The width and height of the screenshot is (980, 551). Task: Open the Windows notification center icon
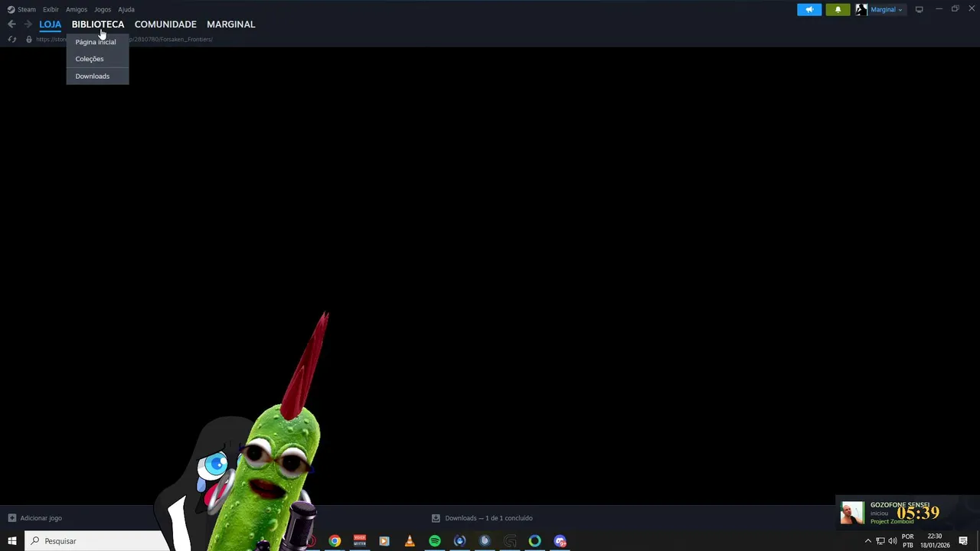[x=963, y=541]
